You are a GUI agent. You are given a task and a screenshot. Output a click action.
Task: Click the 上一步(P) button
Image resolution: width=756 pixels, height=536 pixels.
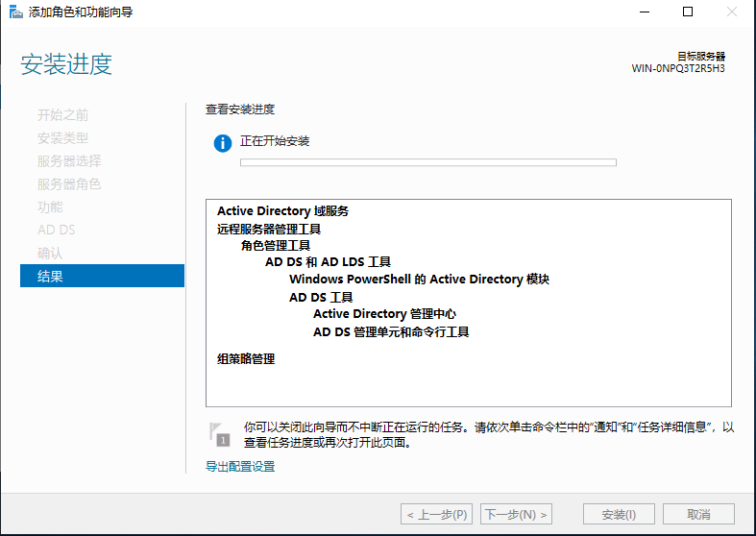[x=436, y=514]
